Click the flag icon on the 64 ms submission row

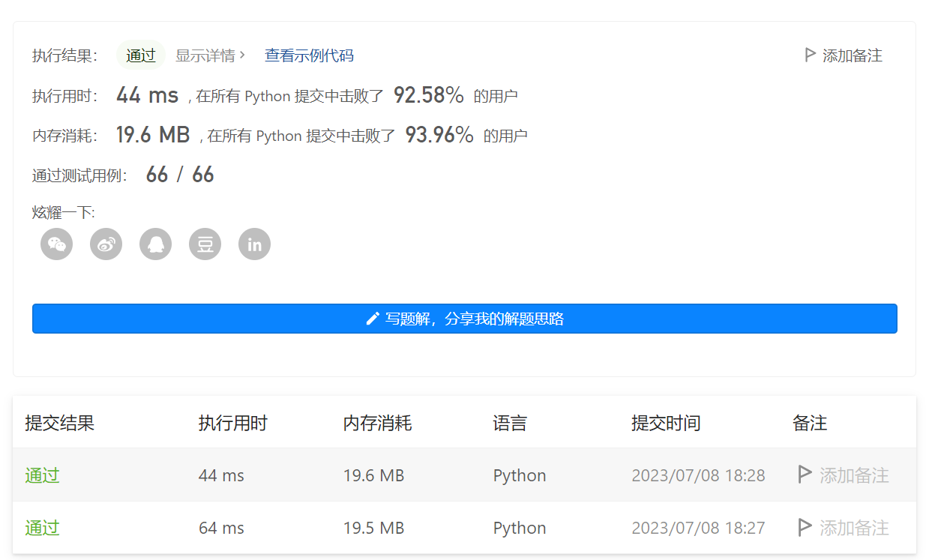pyautogui.click(x=805, y=528)
